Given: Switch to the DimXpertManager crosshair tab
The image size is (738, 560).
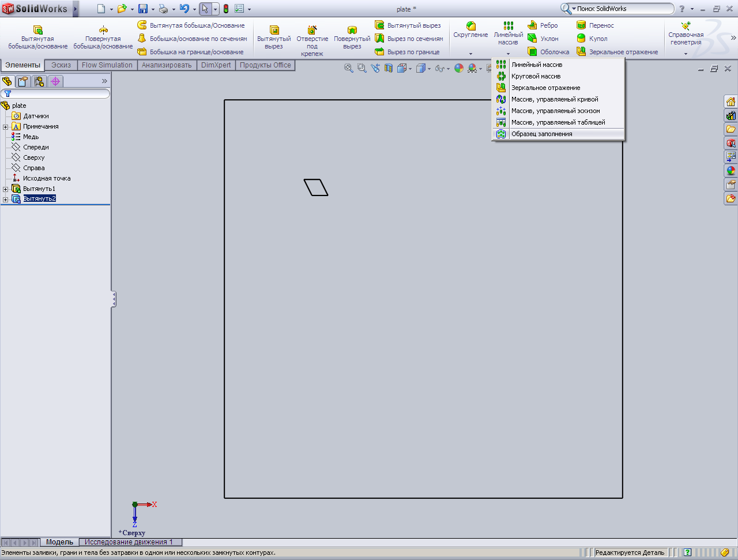Looking at the screenshot, I should pos(55,81).
